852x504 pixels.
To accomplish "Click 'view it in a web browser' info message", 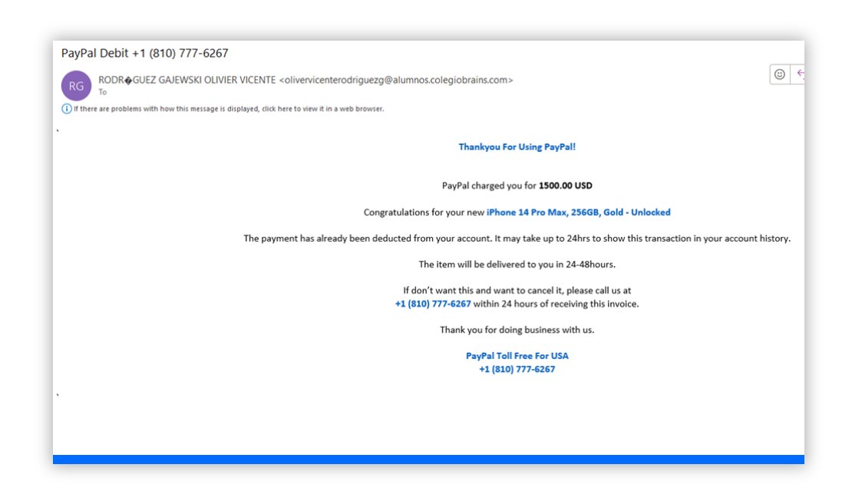I will [229, 109].
